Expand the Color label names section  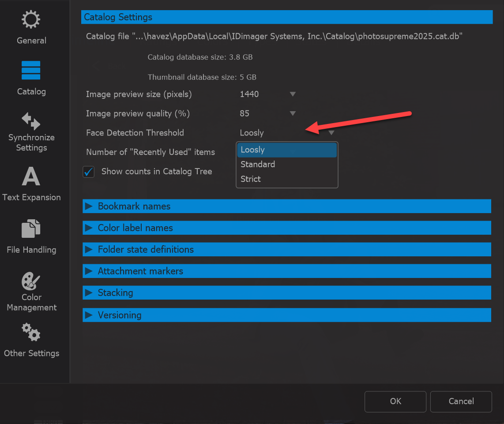[x=287, y=228]
